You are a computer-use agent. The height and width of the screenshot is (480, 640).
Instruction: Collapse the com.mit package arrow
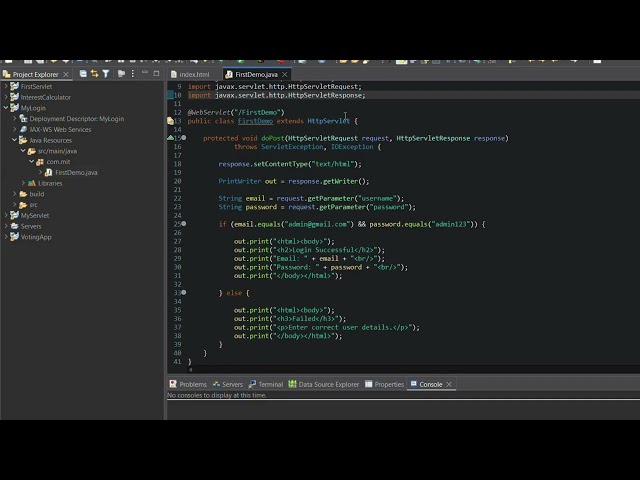32,162
